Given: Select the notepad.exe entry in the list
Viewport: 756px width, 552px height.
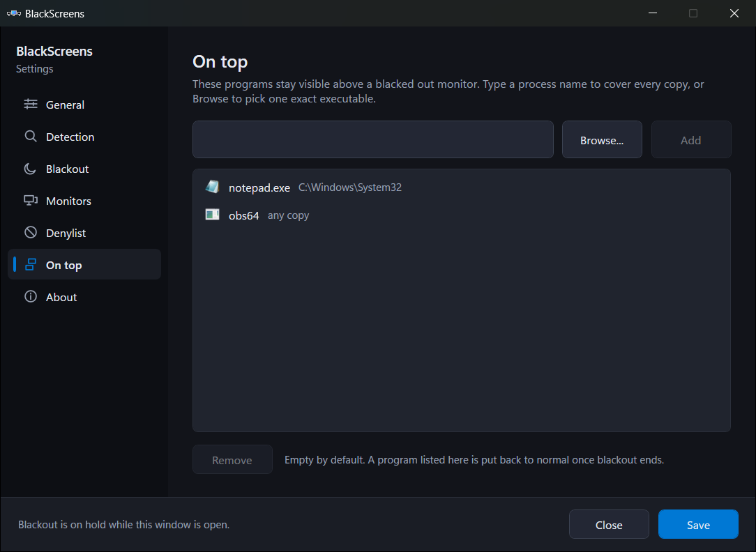Looking at the screenshot, I should point(462,187).
